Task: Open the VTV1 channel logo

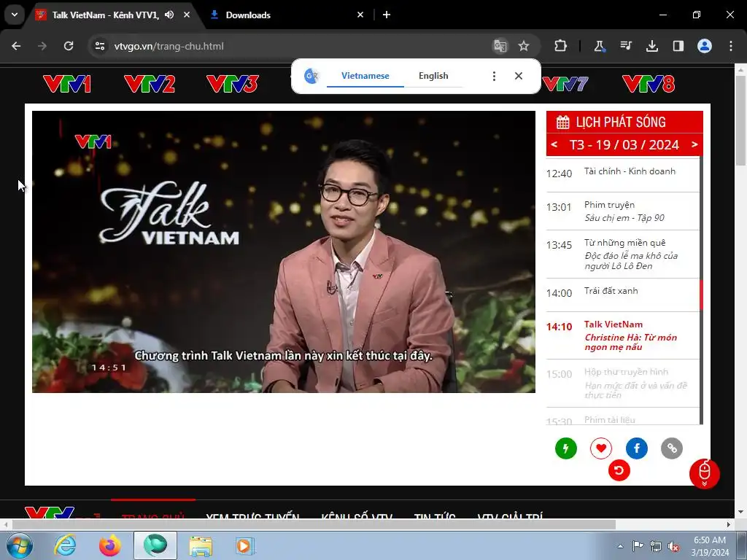Action: click(66, 84)
